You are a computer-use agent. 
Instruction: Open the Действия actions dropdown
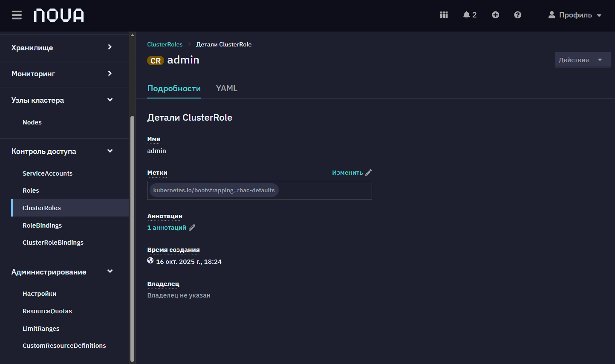pyautogui.click(x=583, y=60)
